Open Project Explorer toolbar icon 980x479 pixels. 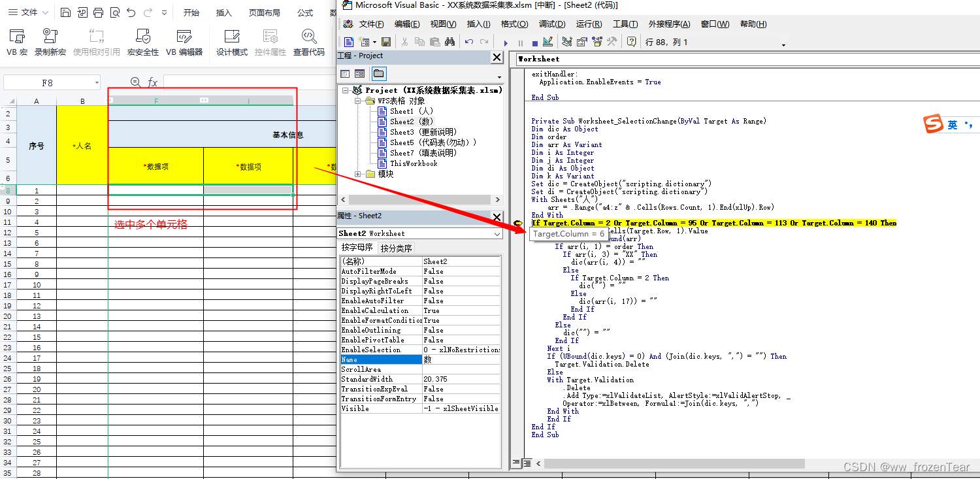[x=566, y=42]
